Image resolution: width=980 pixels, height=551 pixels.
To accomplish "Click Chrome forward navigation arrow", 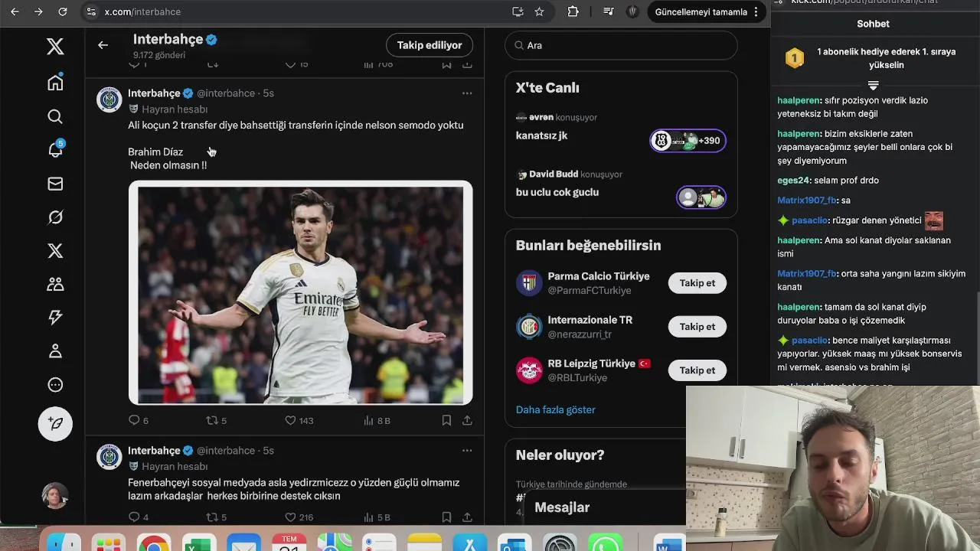I will point(38,11).
